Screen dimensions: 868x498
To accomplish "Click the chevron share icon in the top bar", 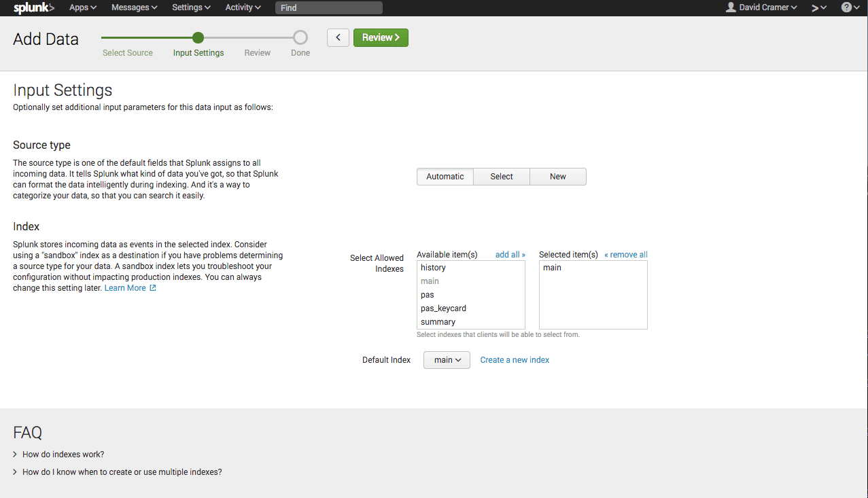I will click(x=816, y=7).
